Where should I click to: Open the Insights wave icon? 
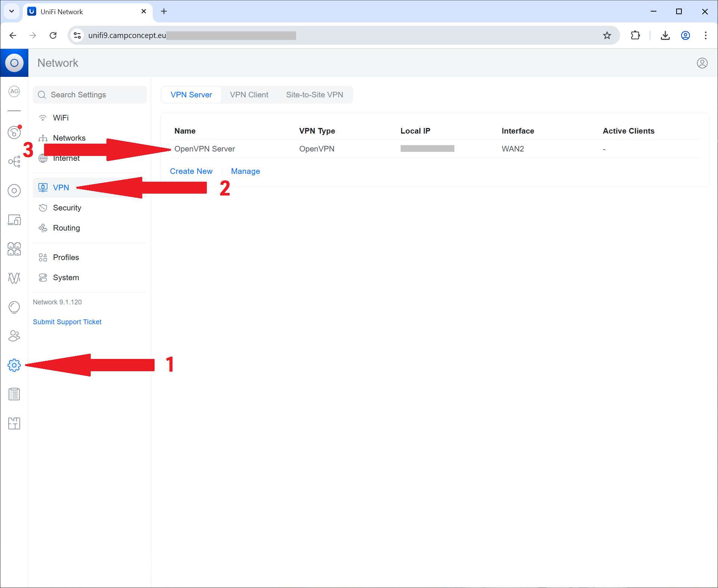[x=14, y=278]
